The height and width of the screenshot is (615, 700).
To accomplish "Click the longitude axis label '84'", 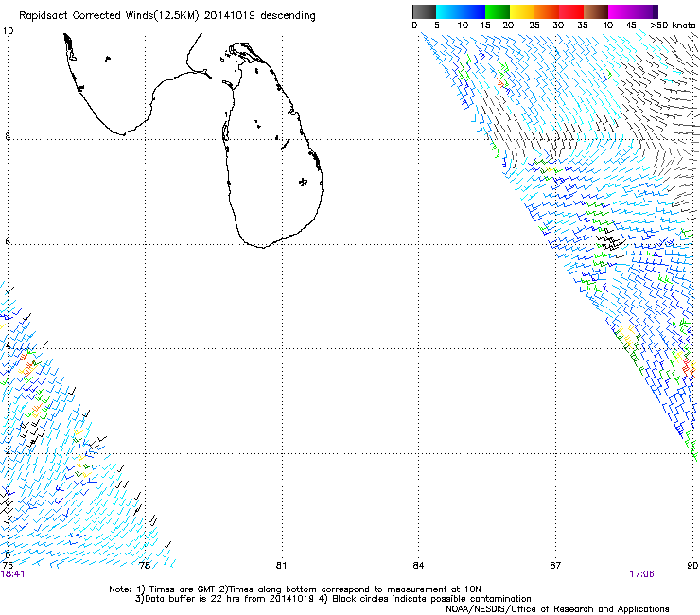I will point(418,565).
